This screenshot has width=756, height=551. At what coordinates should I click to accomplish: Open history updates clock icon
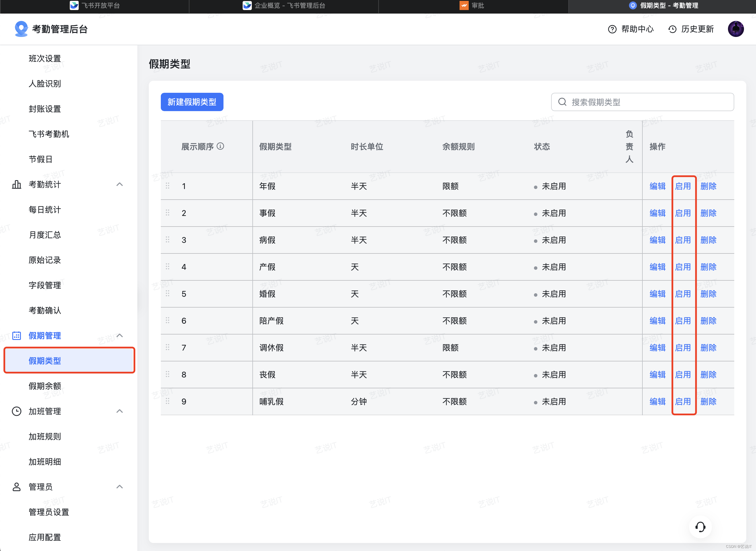(672, 29)
